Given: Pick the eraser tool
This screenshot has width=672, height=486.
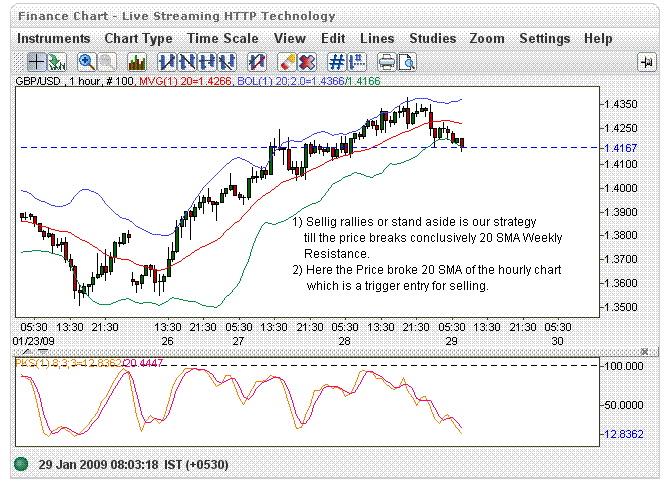Looking at the screenshot, I should pyautogui.click(x=287, y=62).
